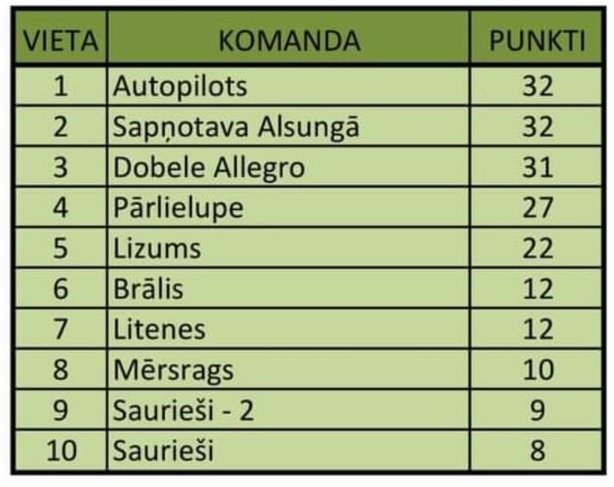This screenshot has height=487, width=614.
Task: Click the VIETA column header
Action: click(x=61, y=38)
